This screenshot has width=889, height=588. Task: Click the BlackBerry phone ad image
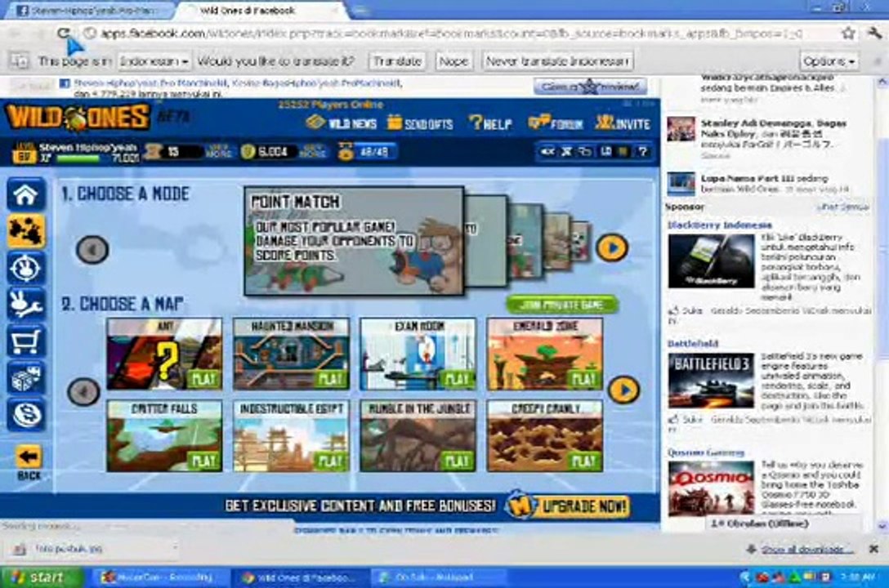click(x=711, y=261)
